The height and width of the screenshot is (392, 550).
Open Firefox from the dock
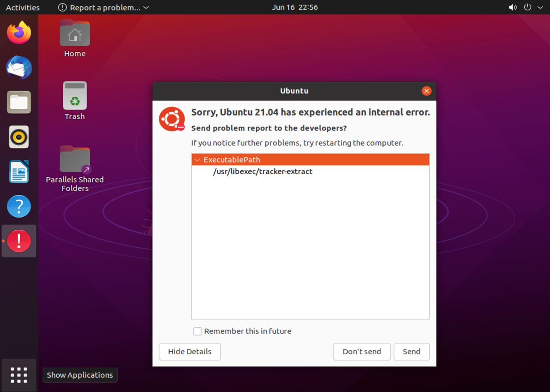pyautogui.click(x=19, y=33)
